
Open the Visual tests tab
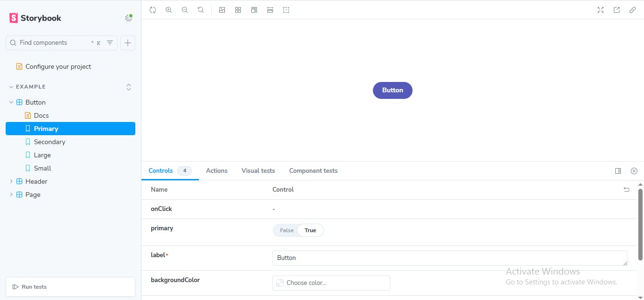(x=258, y=170)
